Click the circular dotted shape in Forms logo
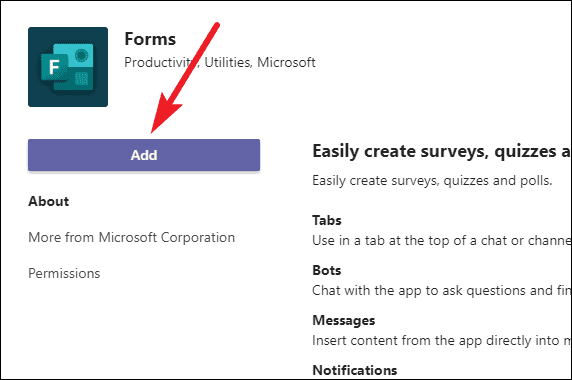Image resolution: width=572 pixels, height=380 pixels. (x=82, y=55)
